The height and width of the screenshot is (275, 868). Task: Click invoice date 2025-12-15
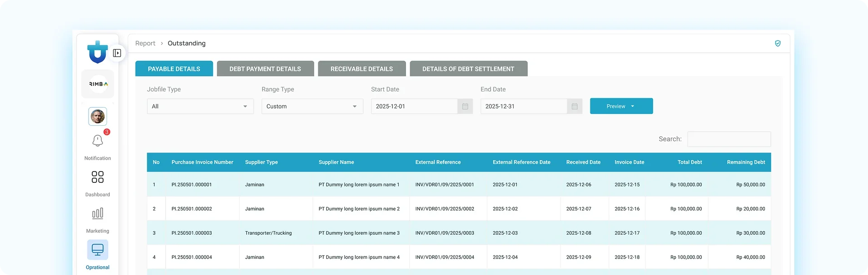coord(627,185)
